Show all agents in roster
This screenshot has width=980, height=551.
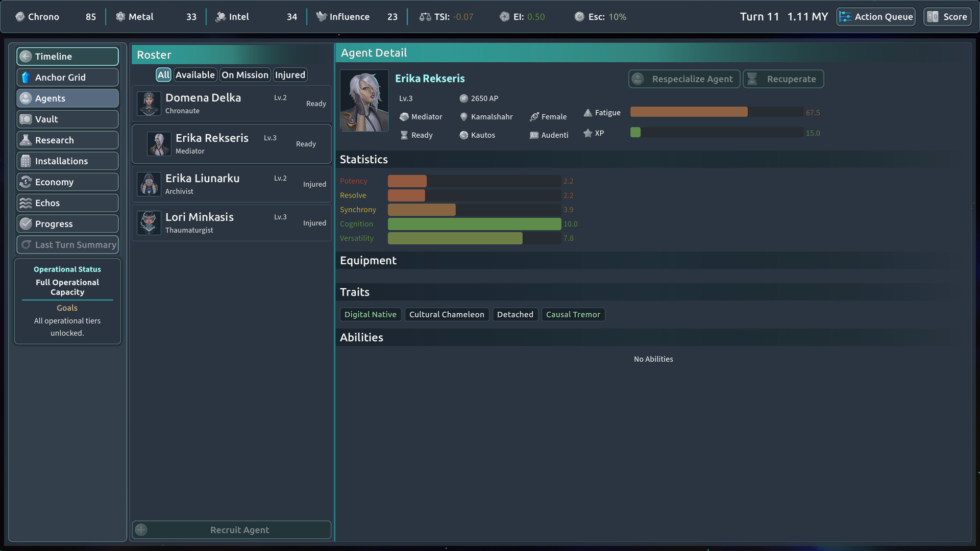[163, 75]
